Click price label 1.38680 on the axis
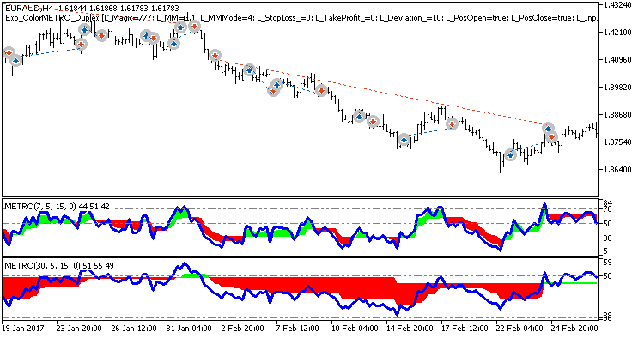644x338 pixels. (617, 115)
